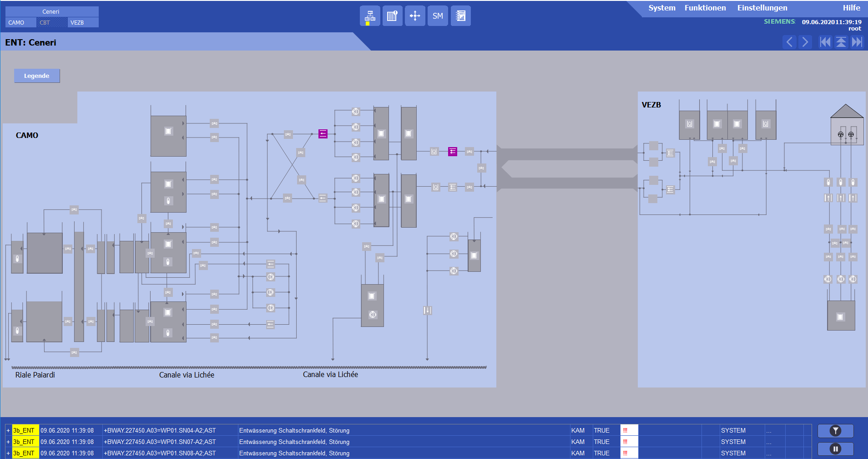This screenshot has height=459, width=868.
Task: Open the System menu
Action: [661, 8]
